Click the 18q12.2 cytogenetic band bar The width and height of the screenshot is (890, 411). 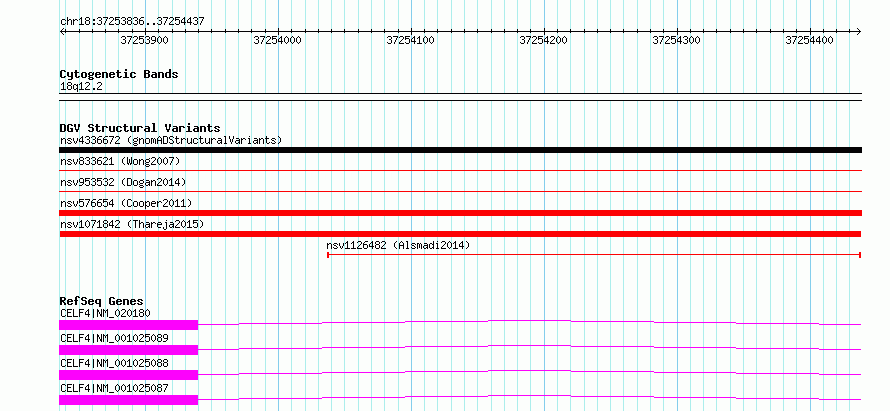(x=460, y=97)
